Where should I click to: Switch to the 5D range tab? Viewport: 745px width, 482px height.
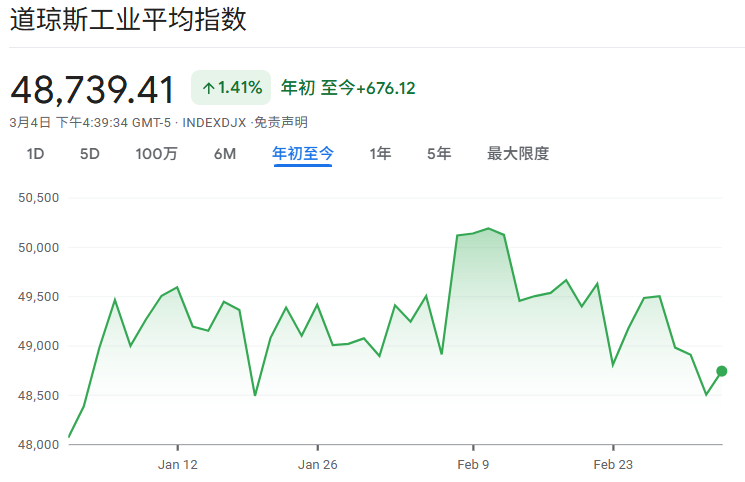click(90, 154)
